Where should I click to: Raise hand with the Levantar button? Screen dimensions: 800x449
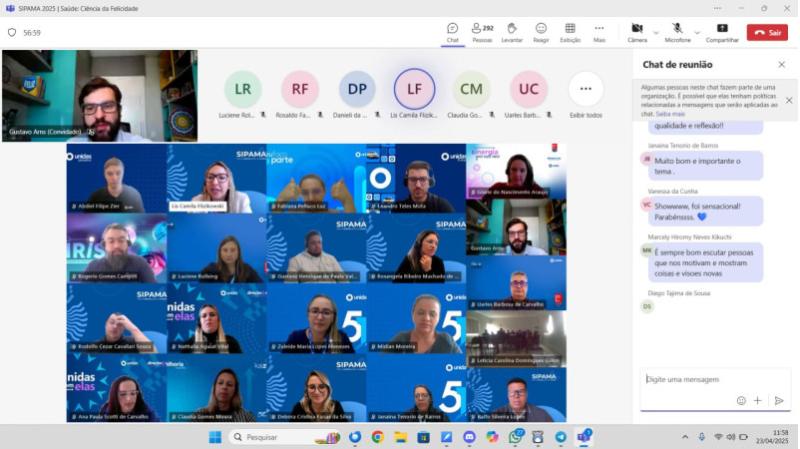tap(512, 33)
